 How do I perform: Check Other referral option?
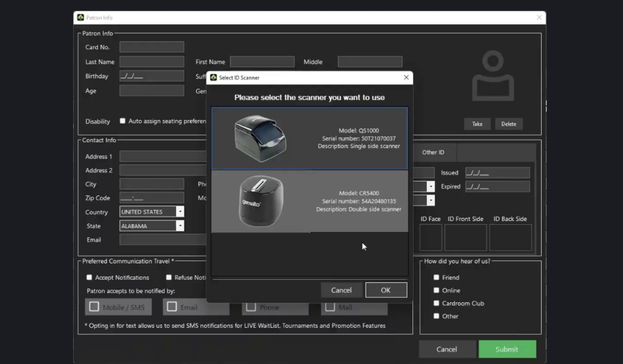pos(436,316)
